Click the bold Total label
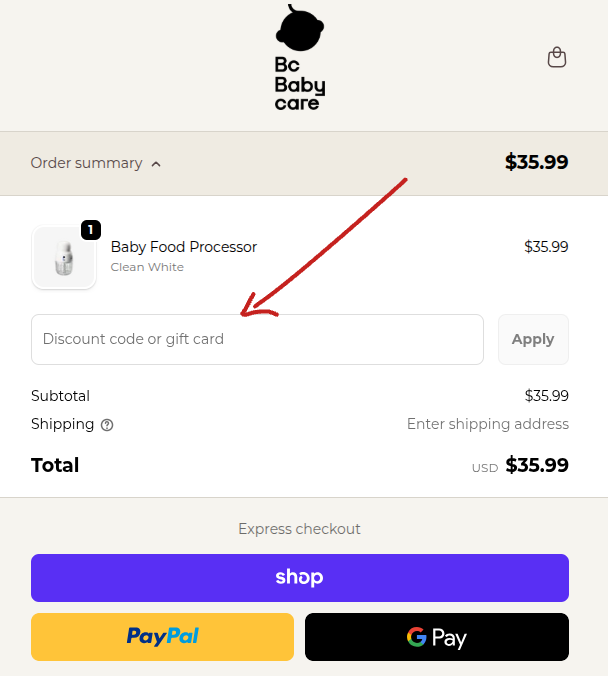This screenshot has height=676, width=608. point(55,465)
